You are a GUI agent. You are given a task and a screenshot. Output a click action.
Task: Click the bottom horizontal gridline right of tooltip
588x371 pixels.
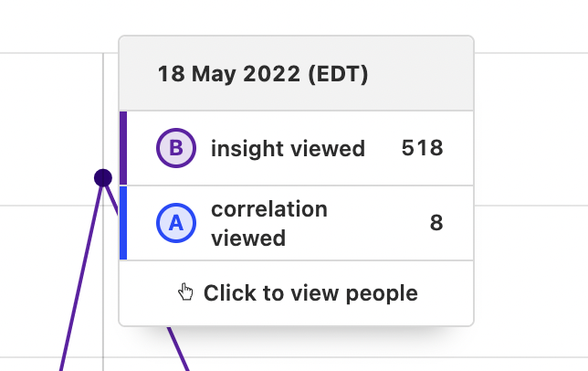tap(530, 357)
